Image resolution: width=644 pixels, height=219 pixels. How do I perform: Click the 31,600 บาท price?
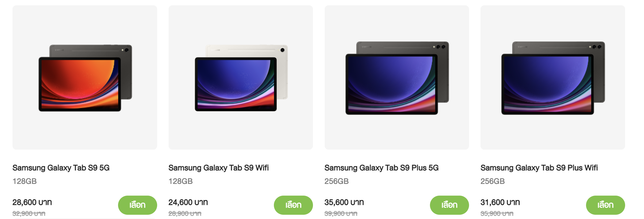500,202
